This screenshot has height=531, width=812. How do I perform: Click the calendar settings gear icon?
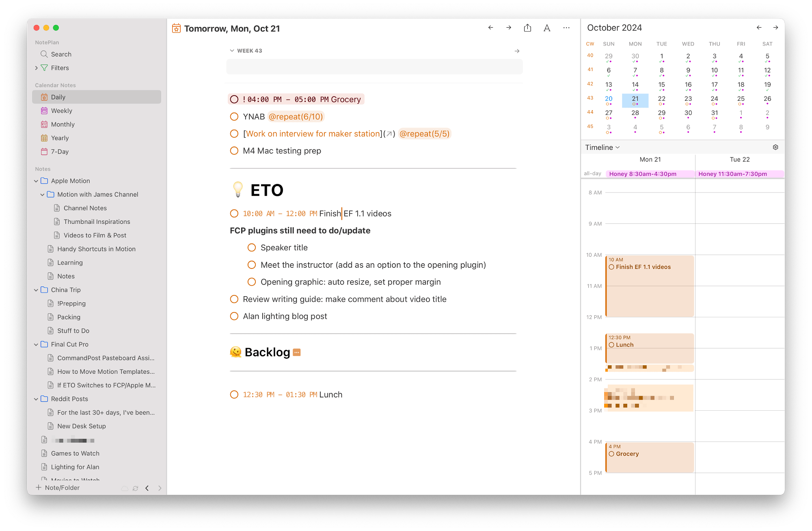[775, 147]
